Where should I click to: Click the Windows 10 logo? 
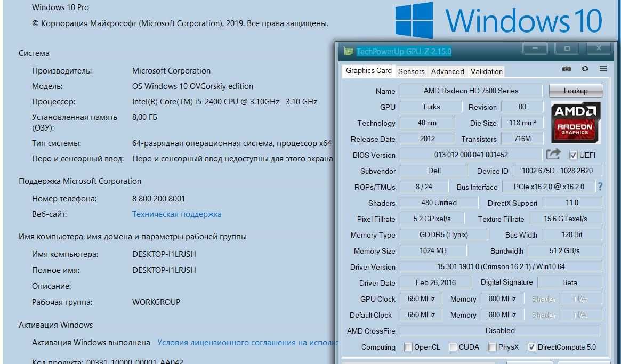[499, 20]
